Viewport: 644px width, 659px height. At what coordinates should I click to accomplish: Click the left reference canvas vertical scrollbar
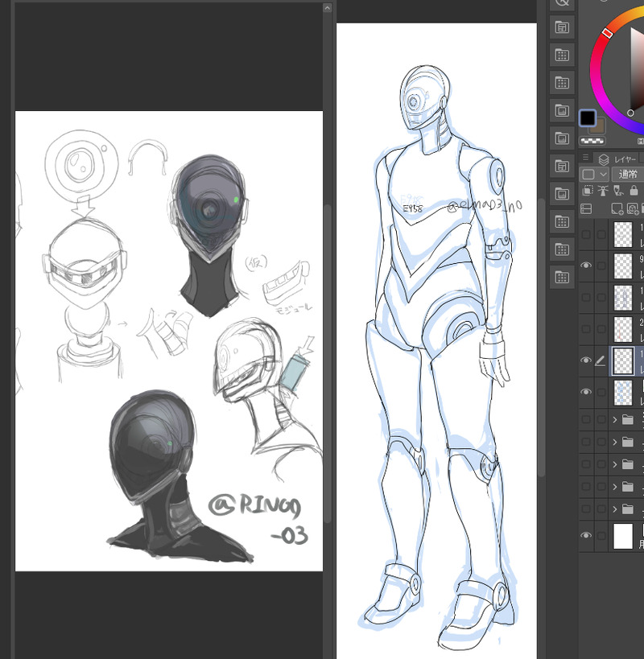tap(328, 364)
